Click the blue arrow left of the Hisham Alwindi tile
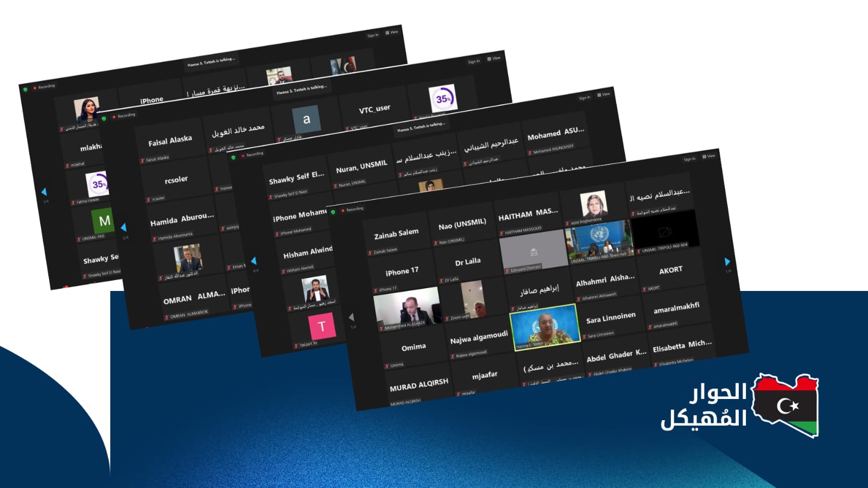 [x=254, y=261]
